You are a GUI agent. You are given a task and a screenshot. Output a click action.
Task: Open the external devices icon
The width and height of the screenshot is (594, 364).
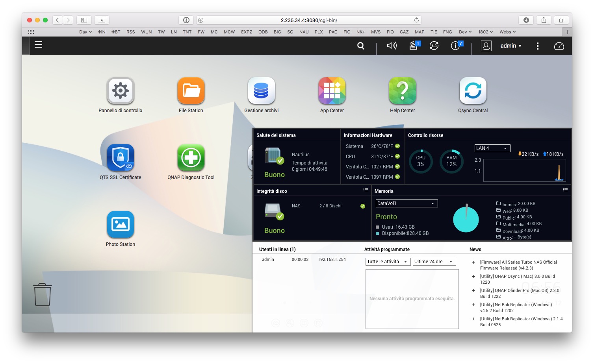[434, 46]
